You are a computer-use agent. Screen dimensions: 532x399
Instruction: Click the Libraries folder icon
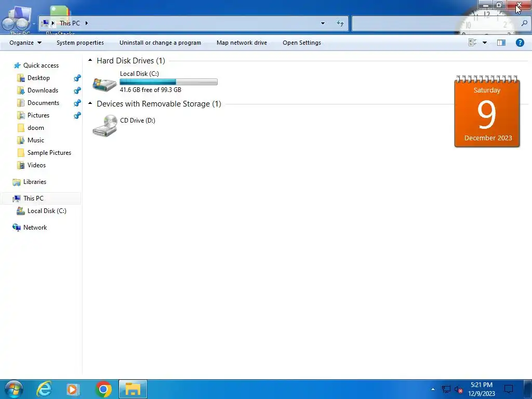pyautogui.click(x=16, y=182)
